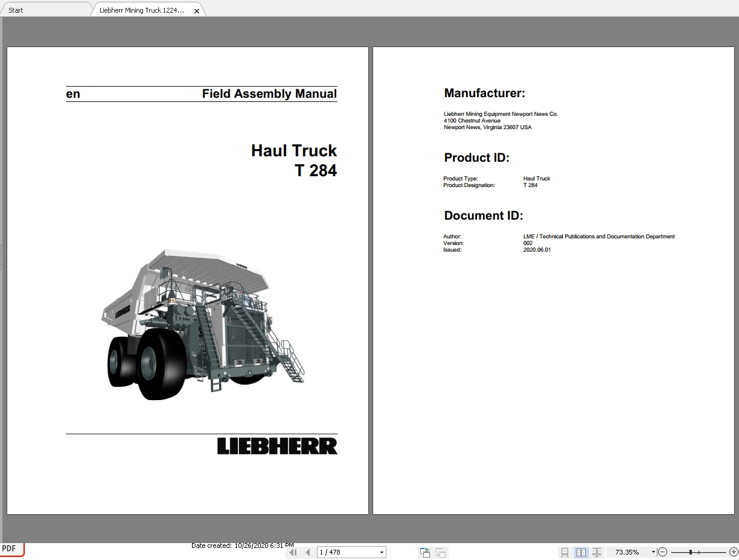The width and height of the screenshot is (739, 560).
Task: Zoom in with the plus button
Action: [734, 552]
